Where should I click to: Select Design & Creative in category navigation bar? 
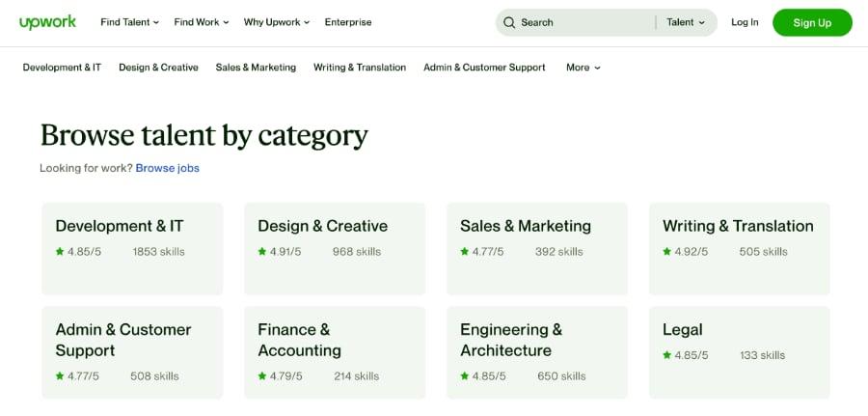point(158,68)
